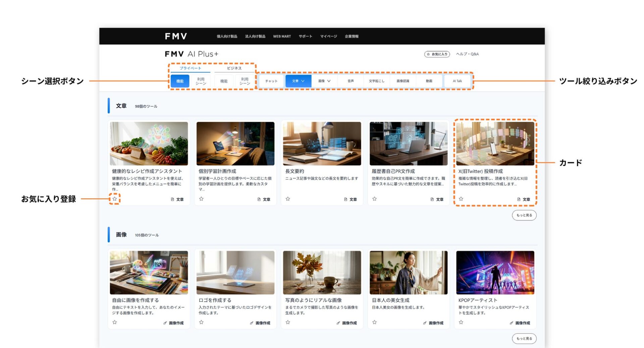This screenshot has width=644, height=348.
Task: Select the 画像認識 tool filter
Action: coord(403,81)
